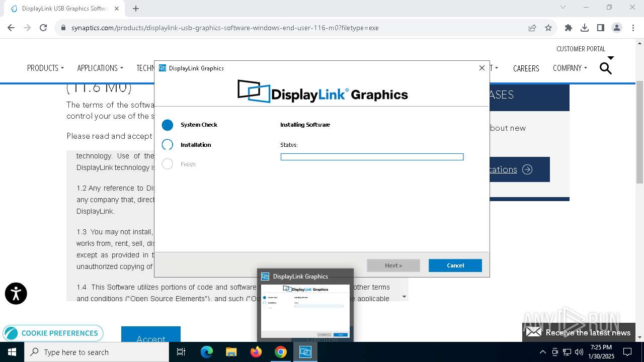Open the Chrome downloads icon

[x=585, y=28]
